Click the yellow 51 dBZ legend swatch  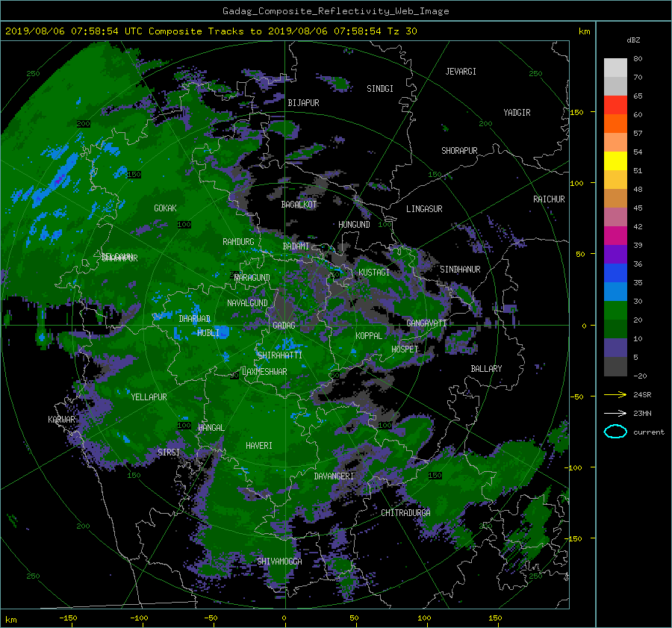[615, 161]
